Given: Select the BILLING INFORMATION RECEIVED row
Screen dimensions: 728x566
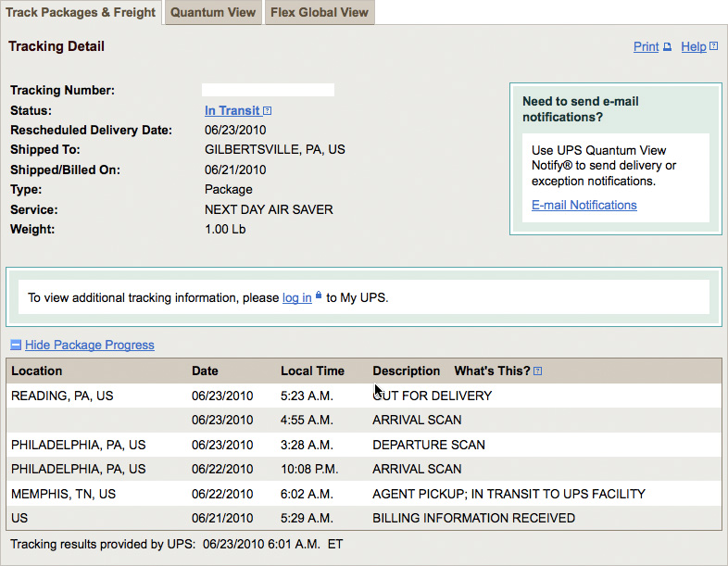Looking at the screenshot, I should tap(364, 518).
